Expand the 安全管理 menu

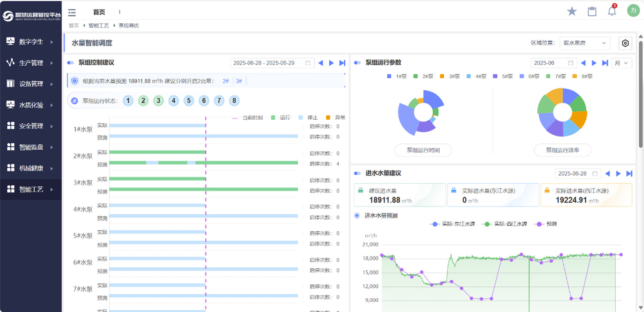[x=52, y=126]
